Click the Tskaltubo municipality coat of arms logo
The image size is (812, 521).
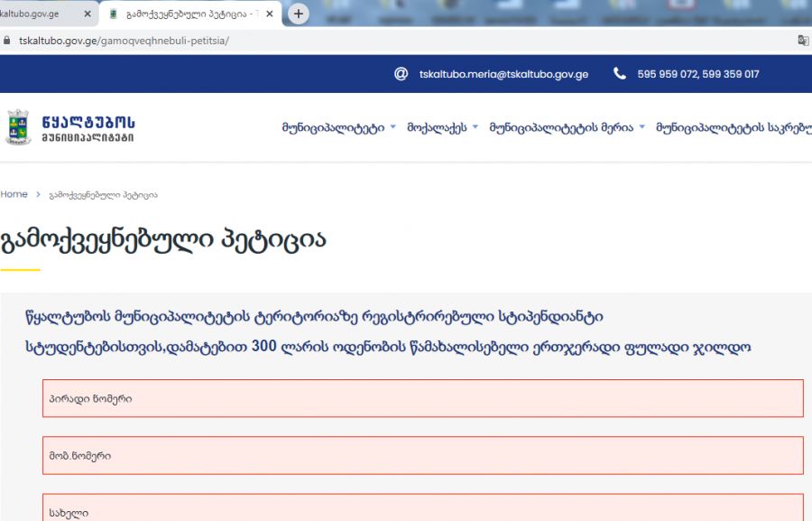[18, 127]
